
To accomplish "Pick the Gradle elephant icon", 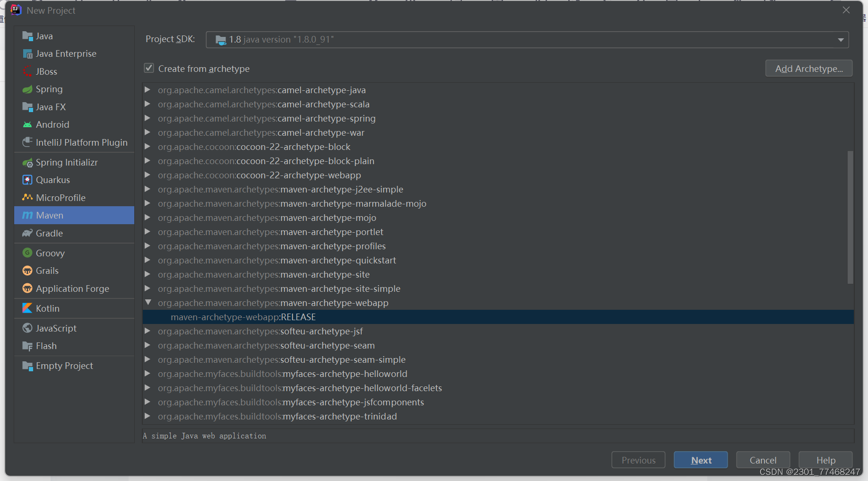I will (27, 233).
